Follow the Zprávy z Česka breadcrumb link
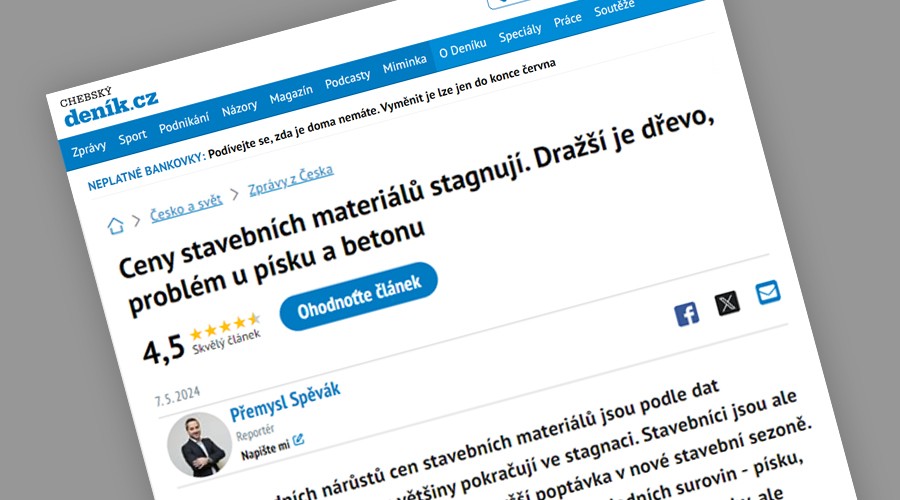 [290, 180]
